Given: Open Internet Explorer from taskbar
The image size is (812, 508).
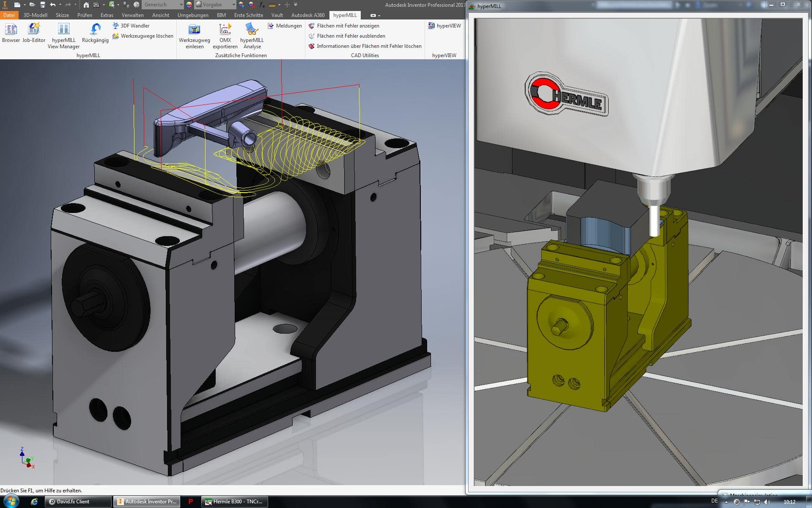Looking at the screenshot, I should coord(34,502).
